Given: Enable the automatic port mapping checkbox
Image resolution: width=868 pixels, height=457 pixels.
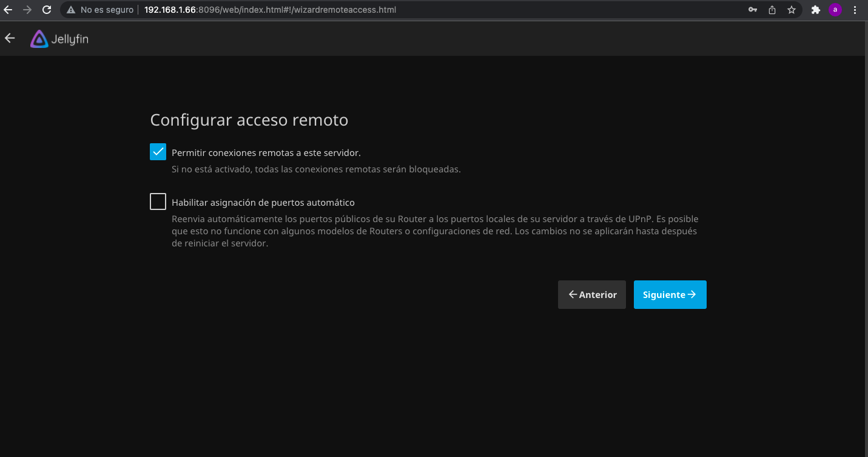Looking at the screenshot, I should pos(158,201).
